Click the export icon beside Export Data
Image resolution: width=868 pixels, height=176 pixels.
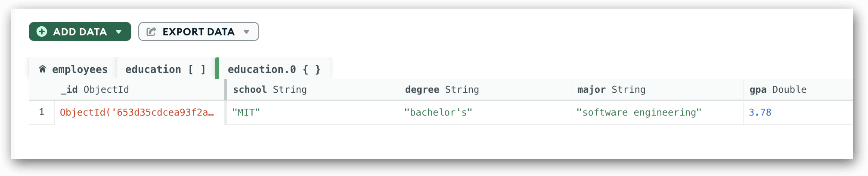tap(151, 31)
